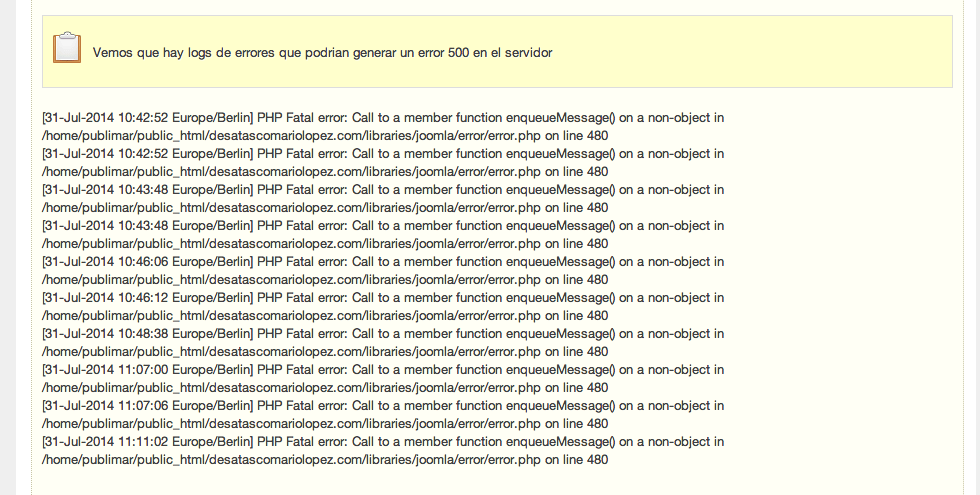Click "Call to a member function" in 10:48:38 entry
This screenshot has height=495, width=980.
[427, 334]
